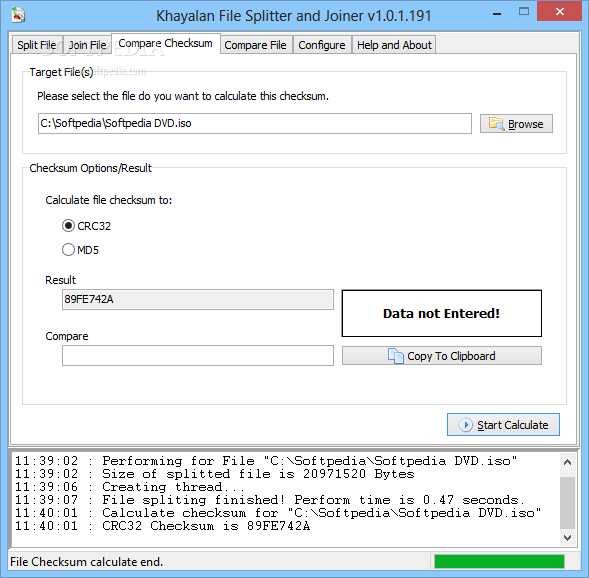This screenshot has width=589, height=578.
Task: Click status text 'File Checksum calculate end.'
Action: tap(86, 562)
